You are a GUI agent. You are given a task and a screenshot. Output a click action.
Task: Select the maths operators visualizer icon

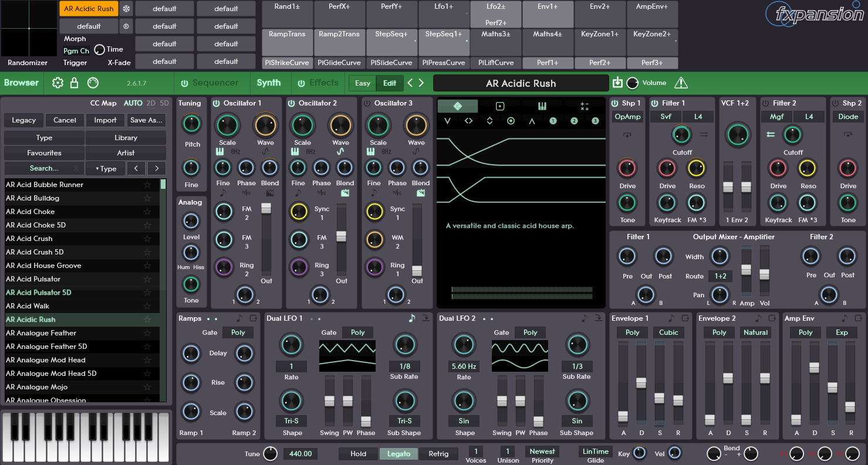tap(584, 106)
